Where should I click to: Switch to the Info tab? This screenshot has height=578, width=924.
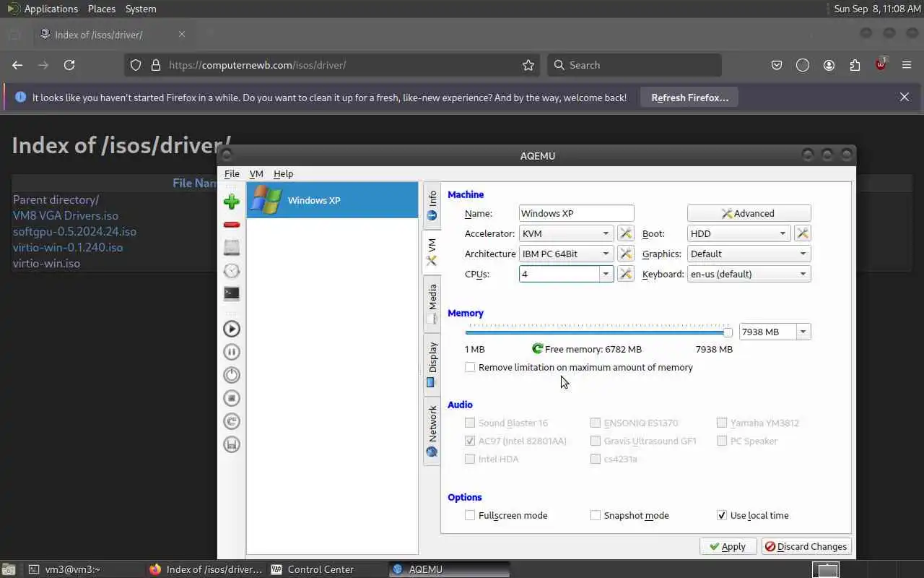tap(432, 204)
